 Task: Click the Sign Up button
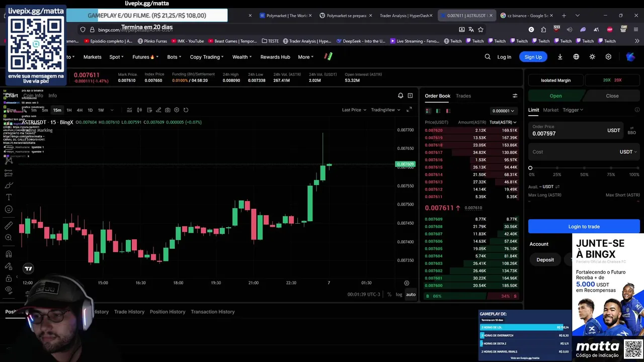pyautogui.click(x=533, y=57)
